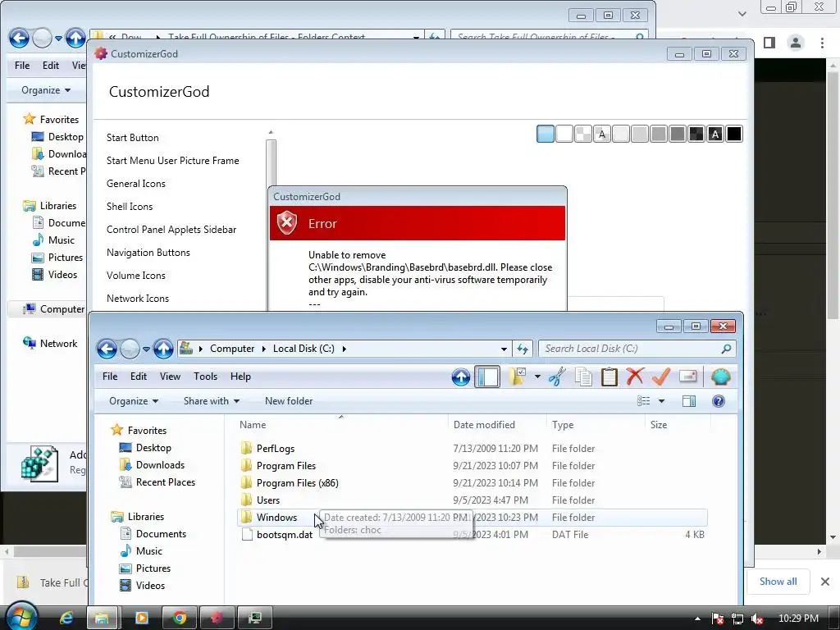Click the New folder button

(x=289, y=400)
